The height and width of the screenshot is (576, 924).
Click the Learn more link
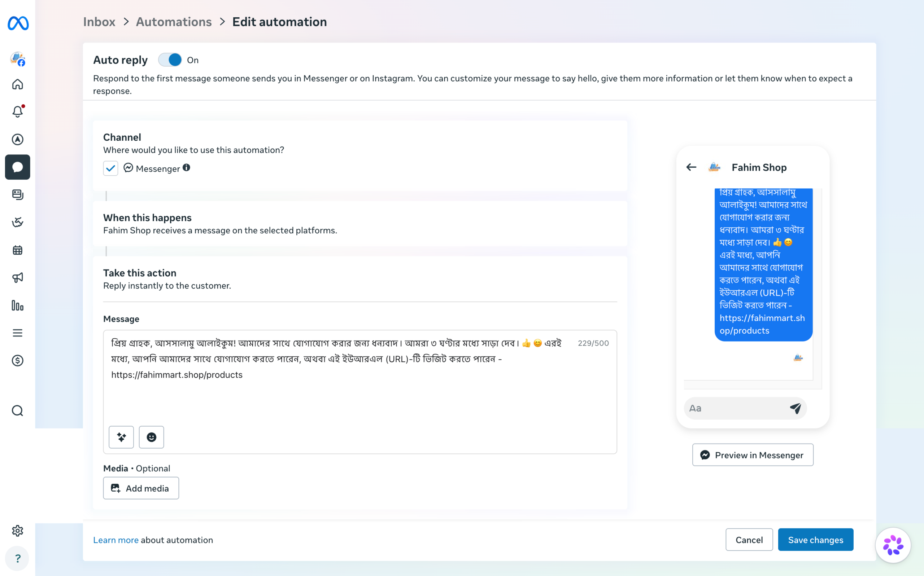tap(116, 540)
